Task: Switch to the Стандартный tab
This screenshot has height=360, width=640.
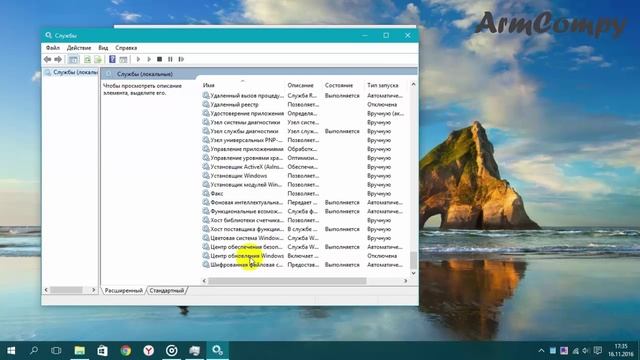Action: [167, 290]
